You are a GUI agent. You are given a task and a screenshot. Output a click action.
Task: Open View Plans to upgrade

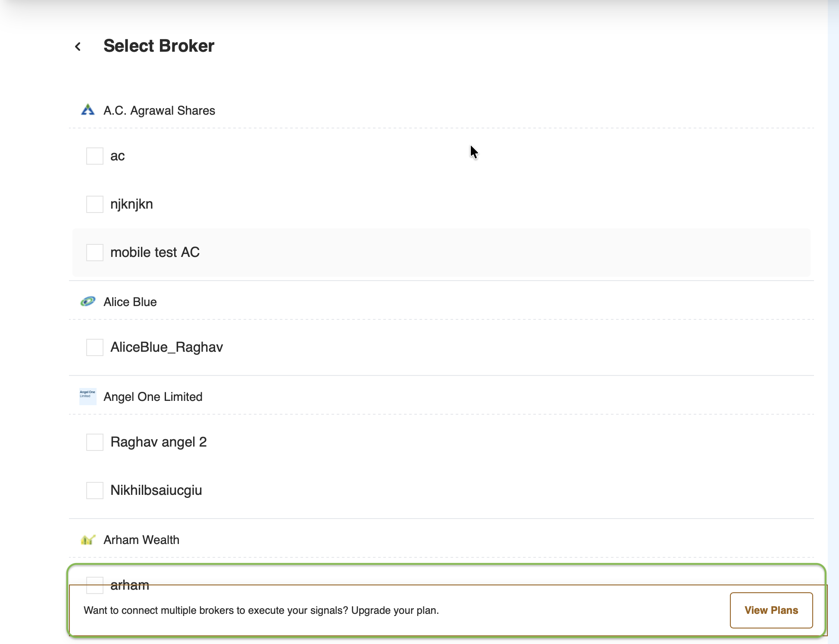pyautogui.click(x=771, y=610)
